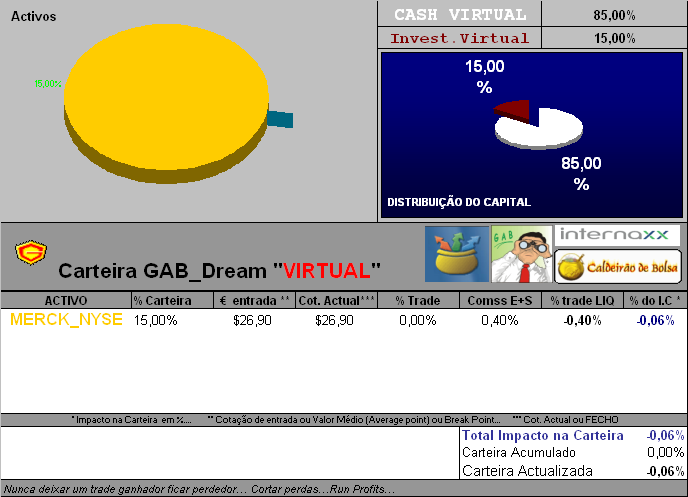Click the Comss E+S column header
This screenshot has width=688, height=497.
pyautogui.click(x=500, y=300)
